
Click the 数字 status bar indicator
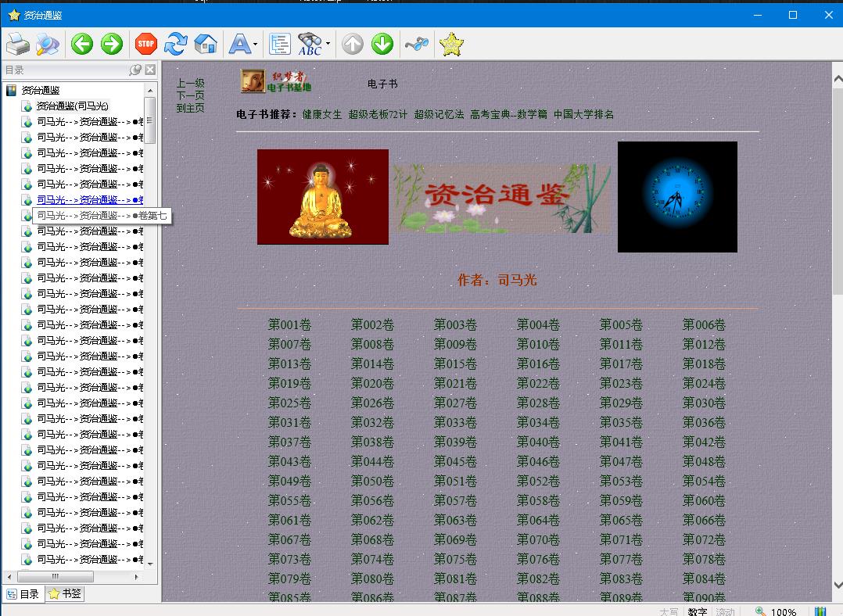click(x=698, y=611)
